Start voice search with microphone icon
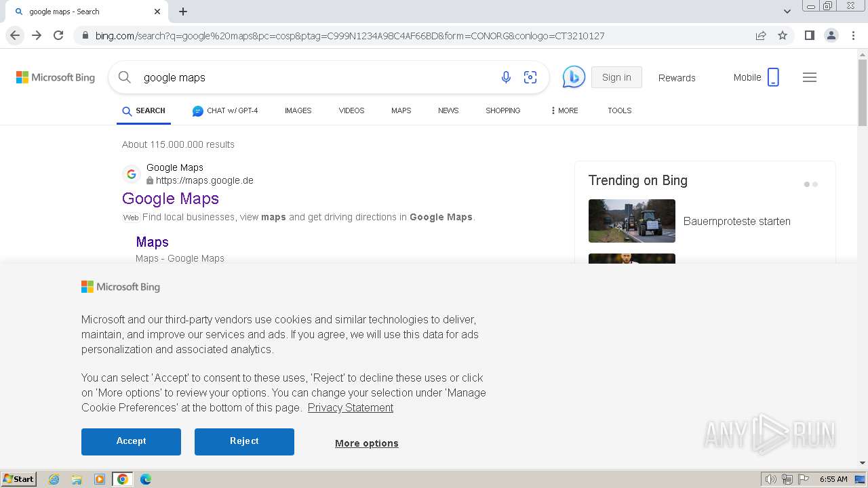The height and width of the screenshot is (488, 868). [506, 77]
